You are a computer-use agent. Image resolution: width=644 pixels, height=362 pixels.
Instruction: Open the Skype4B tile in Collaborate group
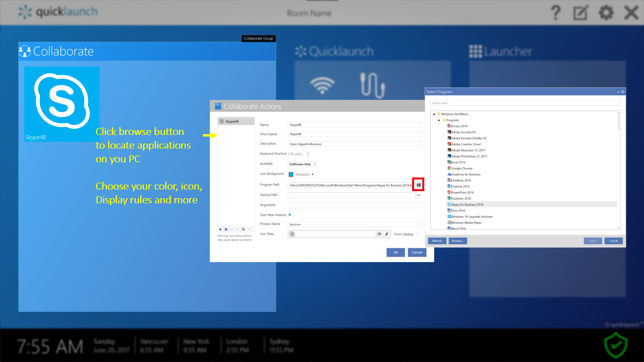(x=62, y=104)
